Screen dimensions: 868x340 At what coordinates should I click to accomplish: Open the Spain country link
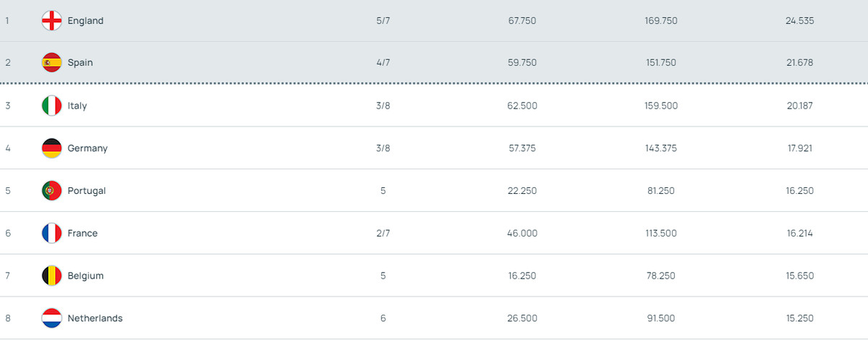80,63
